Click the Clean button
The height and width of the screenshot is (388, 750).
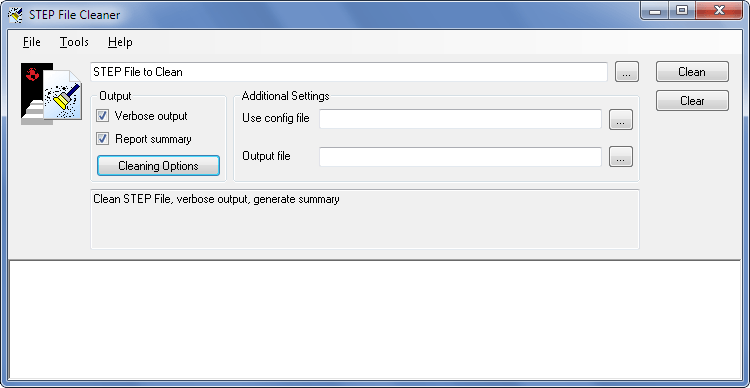pyautogui.click(x=692, y=72)
